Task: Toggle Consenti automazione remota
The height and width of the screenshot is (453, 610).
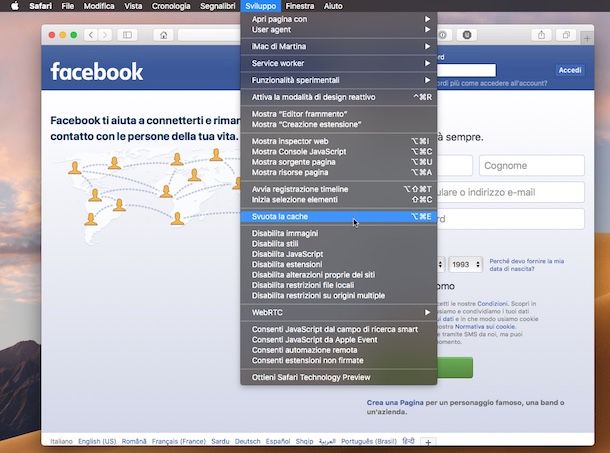Action: pos(339,350)
